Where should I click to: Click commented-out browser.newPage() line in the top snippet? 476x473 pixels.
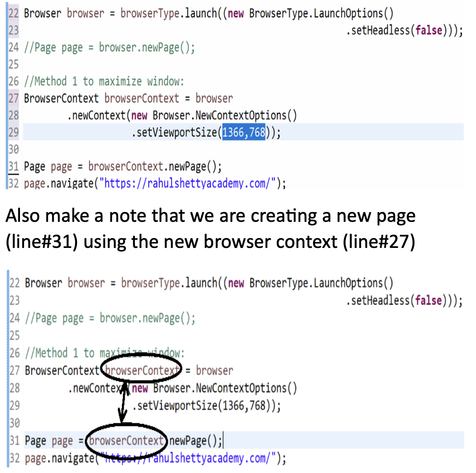(x=109, y=48)
